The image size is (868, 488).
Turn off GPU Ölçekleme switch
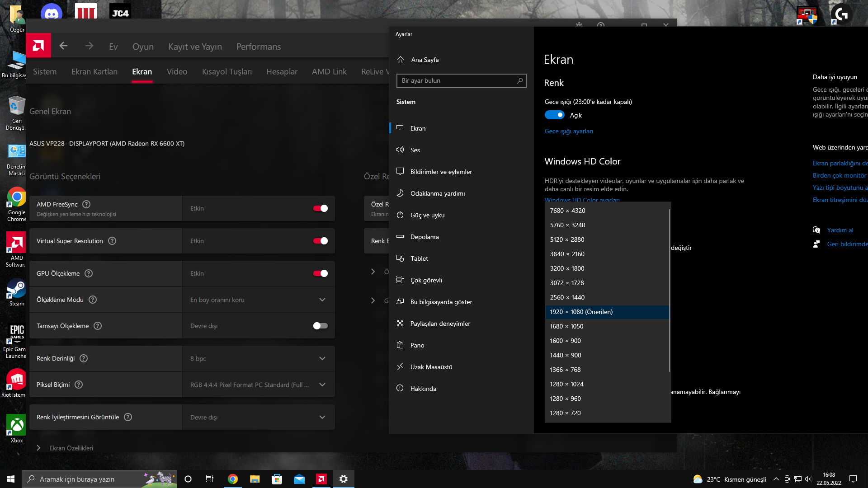tap(320, 273)
